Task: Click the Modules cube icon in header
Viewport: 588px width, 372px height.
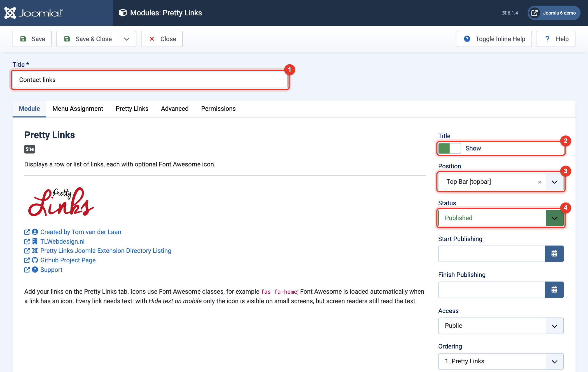Action: coord(123,13)
